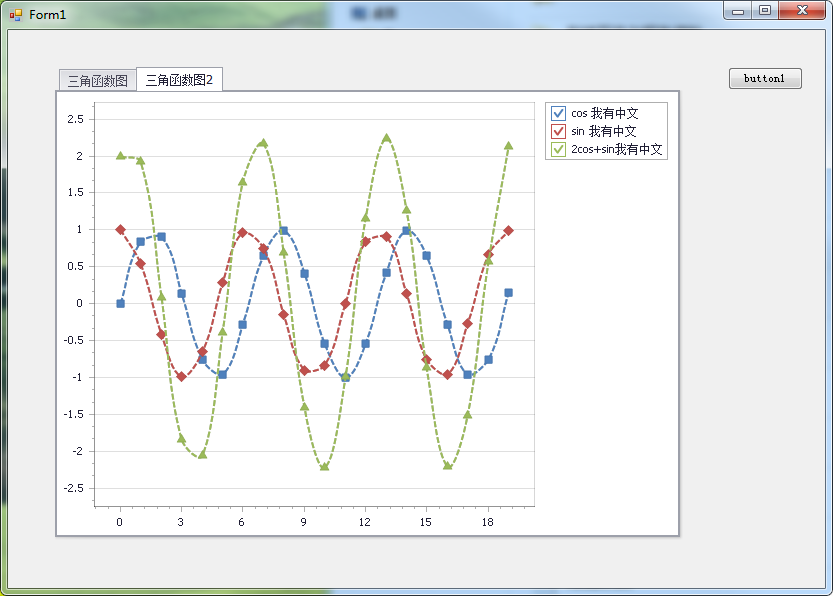Click the y-axis label -2.5
Screen dimensions: 833x596
[x=73, y=488]
